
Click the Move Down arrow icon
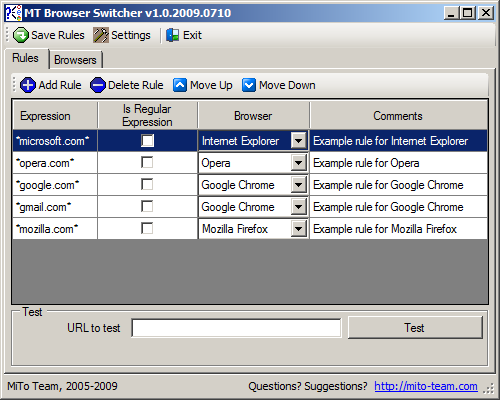[x=249, y=85]
